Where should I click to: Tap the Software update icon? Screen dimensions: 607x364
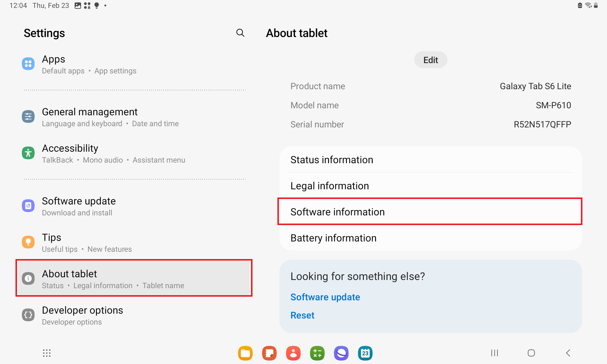28,206
